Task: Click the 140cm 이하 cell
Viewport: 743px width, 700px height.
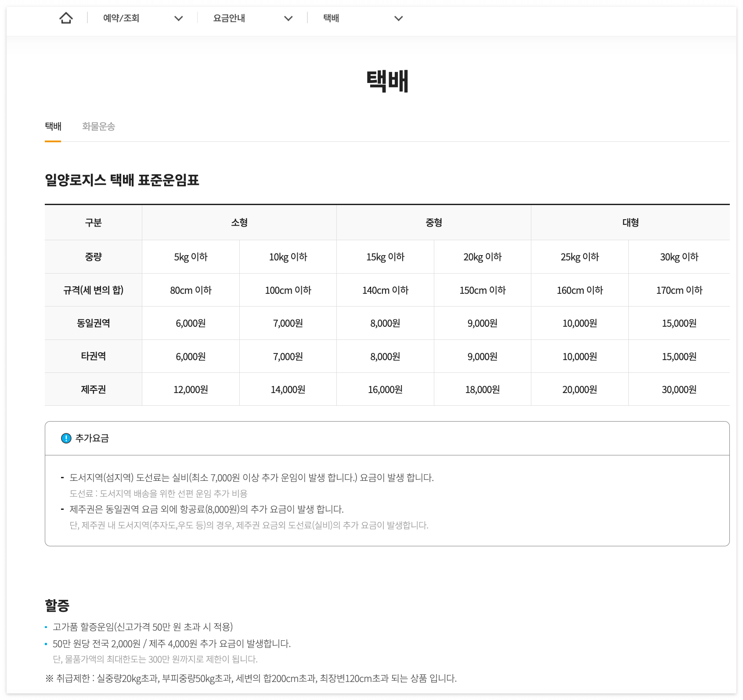Action: coord(386,290)
